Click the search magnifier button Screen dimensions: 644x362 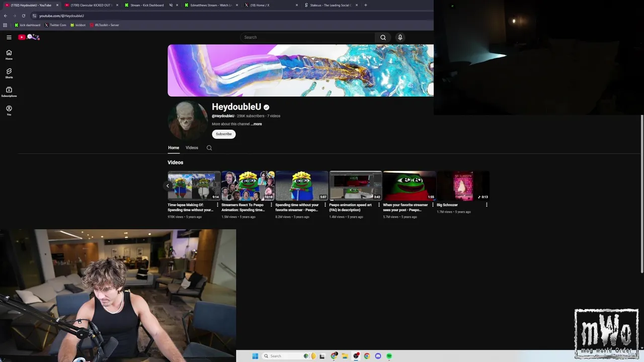click(383, 37)
